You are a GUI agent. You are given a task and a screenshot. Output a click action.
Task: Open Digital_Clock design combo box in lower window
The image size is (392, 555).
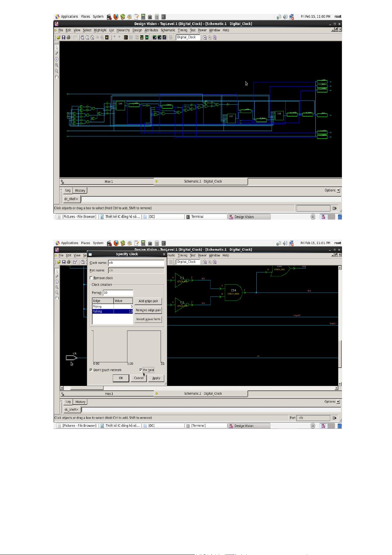188,262
